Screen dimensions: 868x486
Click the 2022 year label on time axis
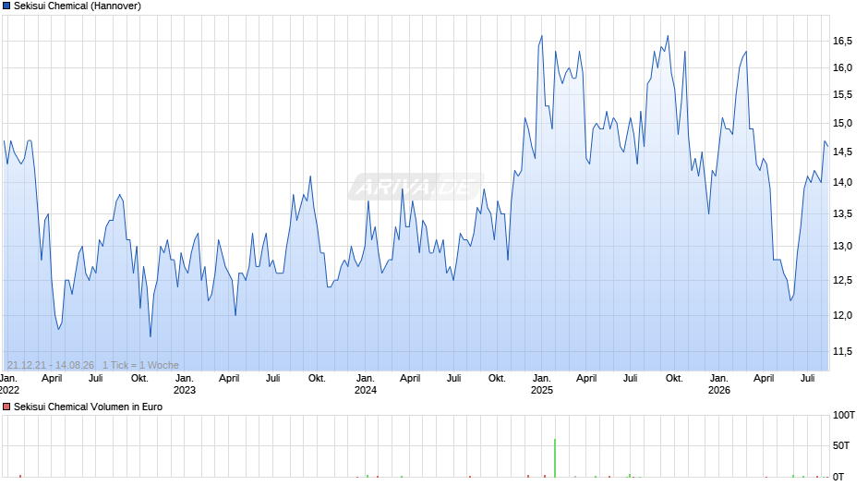[10, 390]
